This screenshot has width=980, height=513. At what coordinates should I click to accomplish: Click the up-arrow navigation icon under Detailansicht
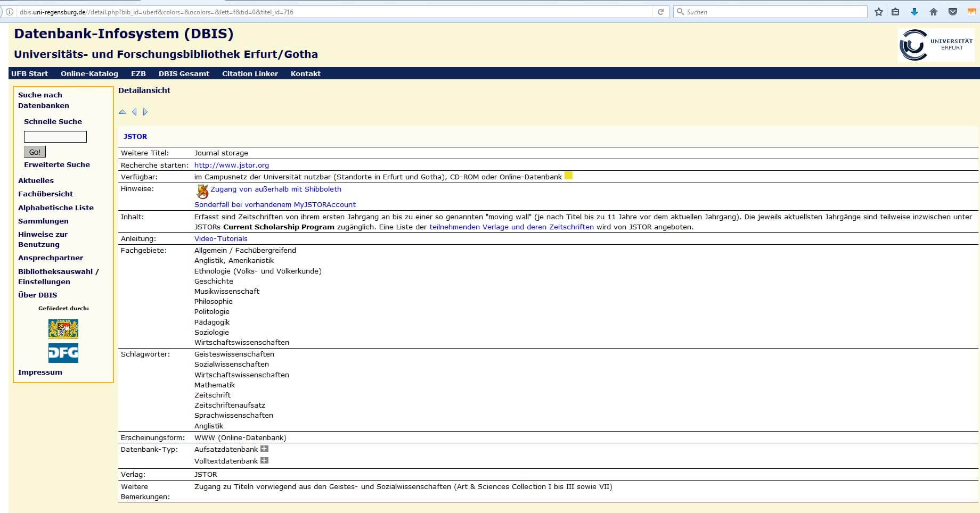click(x=123, y=112)
